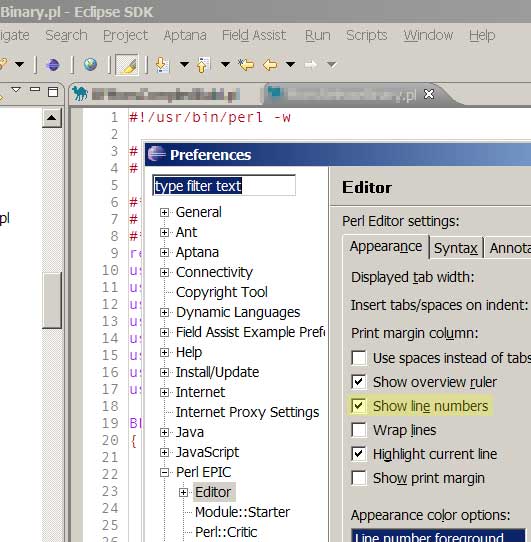Uncheck Show overview ruler

pyautogui.click(x=358, y=382)
